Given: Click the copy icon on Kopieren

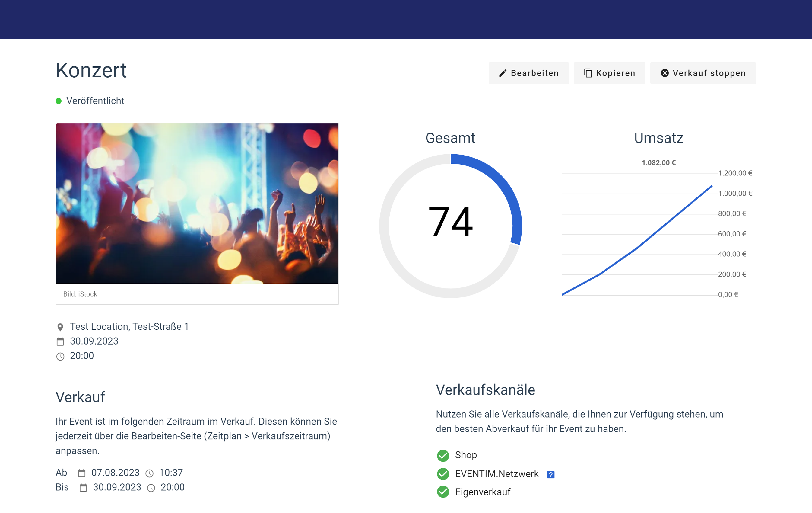Looking at the screenshot, I should [x=588, y=73].
